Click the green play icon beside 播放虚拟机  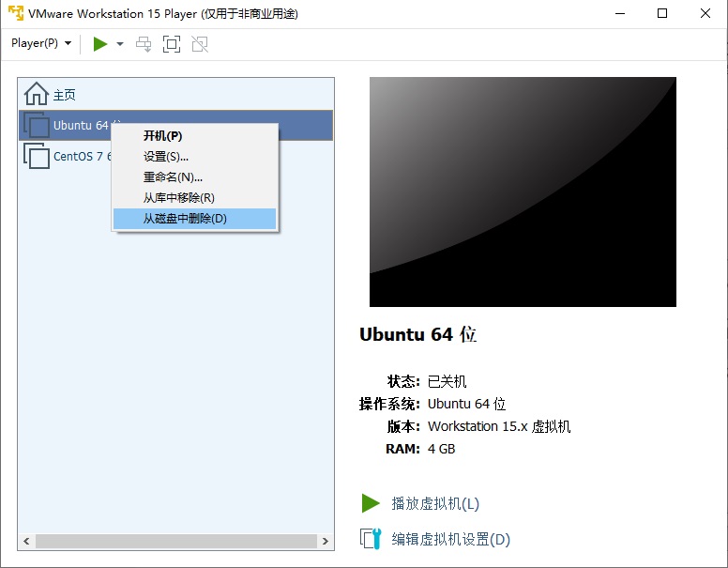[371, 503]
